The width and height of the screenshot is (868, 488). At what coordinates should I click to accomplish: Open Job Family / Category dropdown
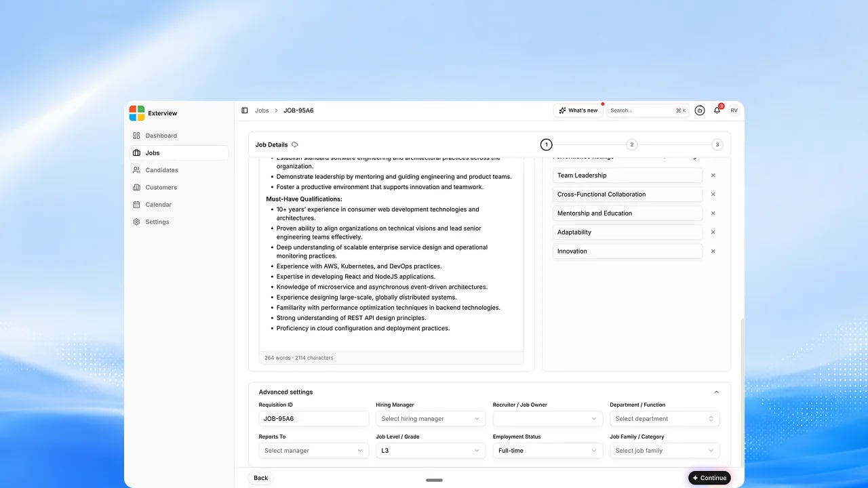[665, 451]
